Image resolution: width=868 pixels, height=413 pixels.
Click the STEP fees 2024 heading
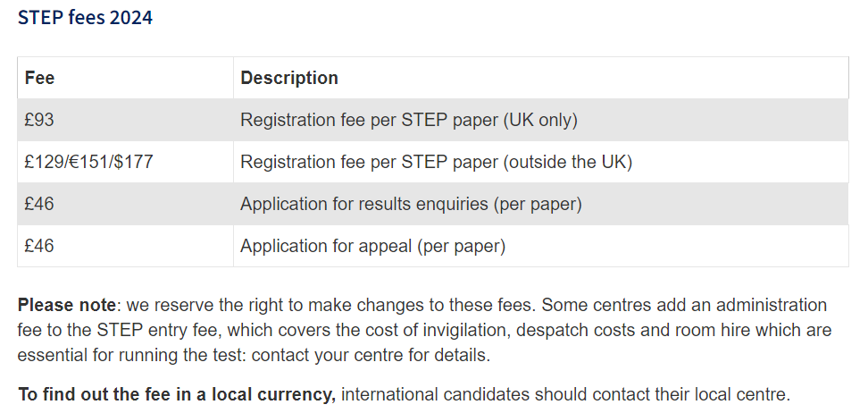tap(85, 18)
